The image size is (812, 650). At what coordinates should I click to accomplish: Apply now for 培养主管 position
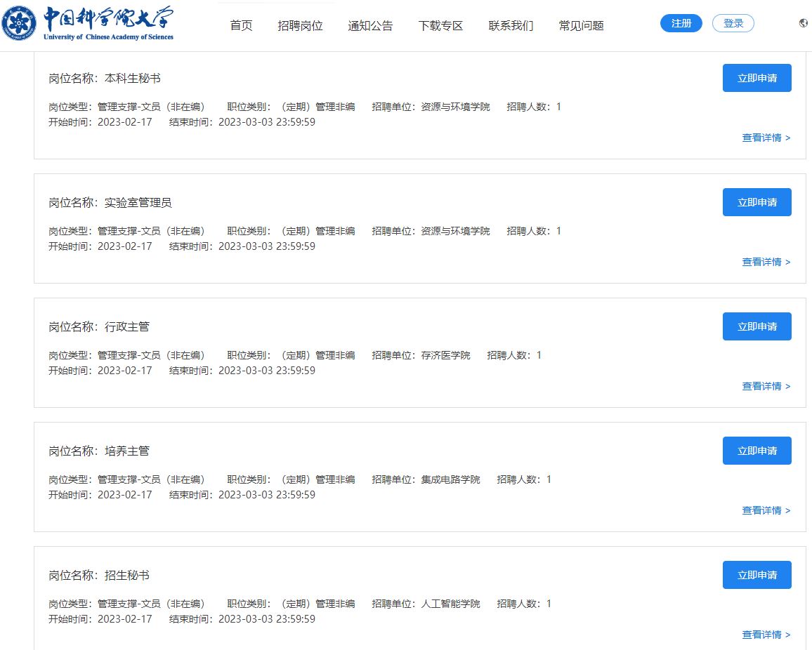757,451
